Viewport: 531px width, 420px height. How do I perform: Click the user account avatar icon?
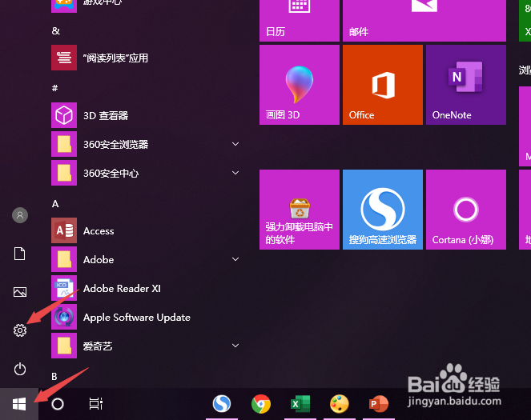(x=20, y=215)
